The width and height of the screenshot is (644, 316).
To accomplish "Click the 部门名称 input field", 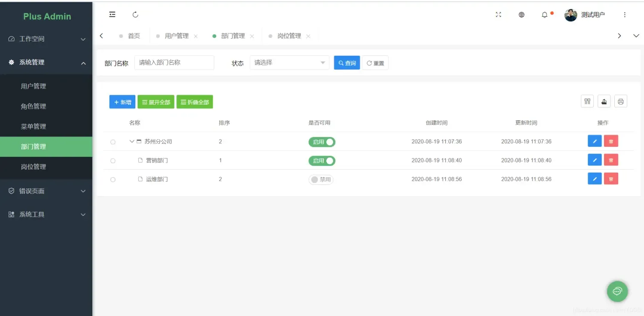I will (x=174, y=62).
